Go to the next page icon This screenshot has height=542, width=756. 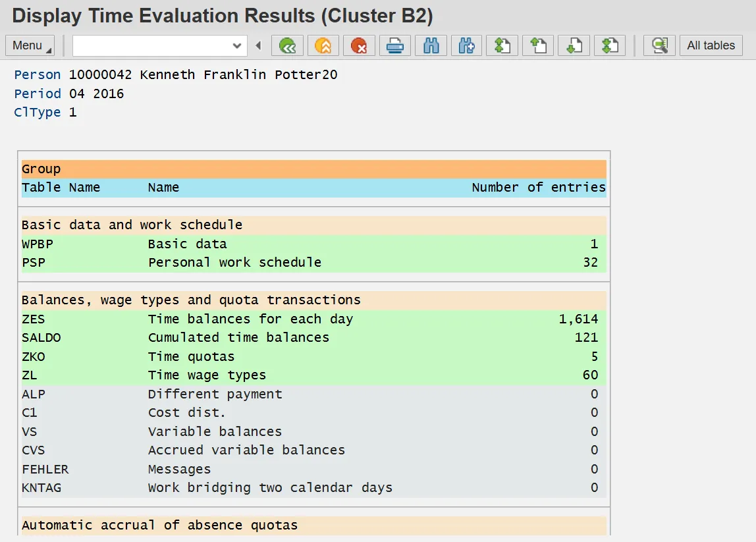point(574,45)
